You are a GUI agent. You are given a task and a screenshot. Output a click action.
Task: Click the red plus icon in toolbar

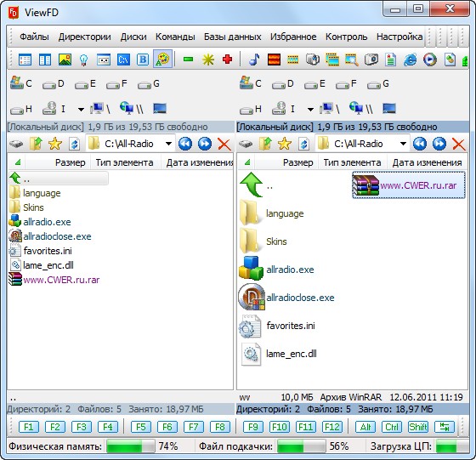click(x=228, y=60)
